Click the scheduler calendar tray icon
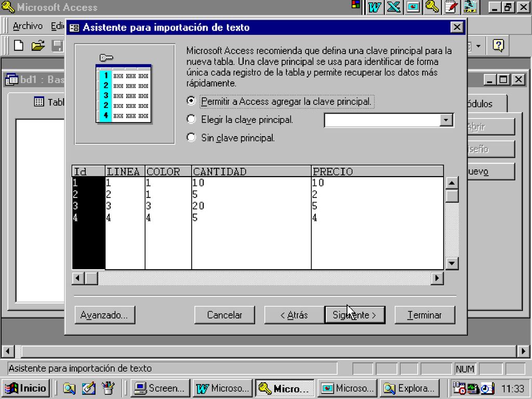532x399 pixels. click(x=459, y=388)
